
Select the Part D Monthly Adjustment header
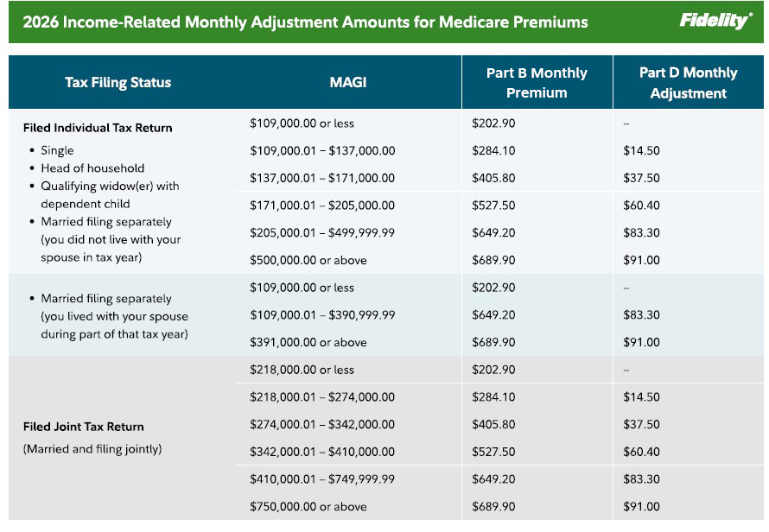click(688, 83)
